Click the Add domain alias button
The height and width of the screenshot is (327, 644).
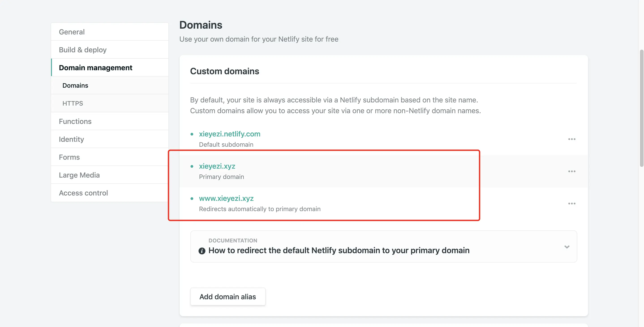[228, 297]
